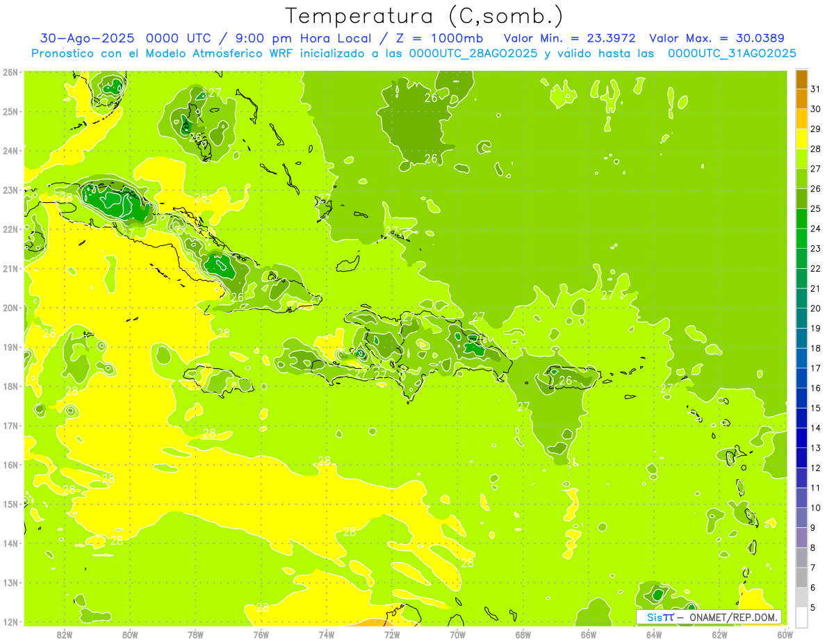Screen dimensions: 834x644
Task: Click the '72W' longitude axis label
Action: (392, 634)
